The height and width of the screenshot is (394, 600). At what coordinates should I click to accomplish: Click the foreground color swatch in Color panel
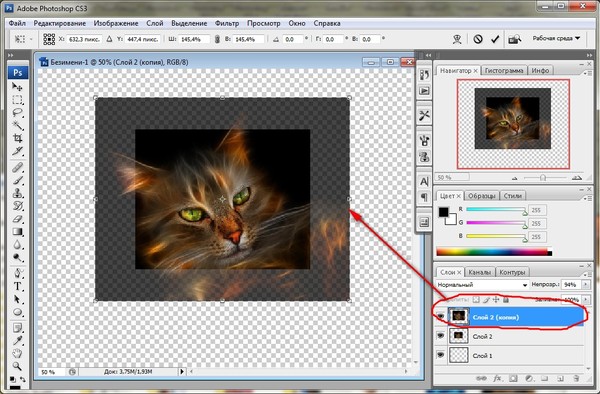443,213
